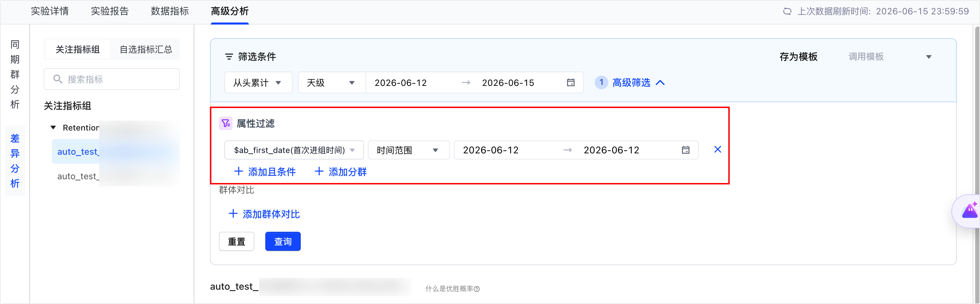Click the filter start date 2026-06-12

(x=491, y=150)
